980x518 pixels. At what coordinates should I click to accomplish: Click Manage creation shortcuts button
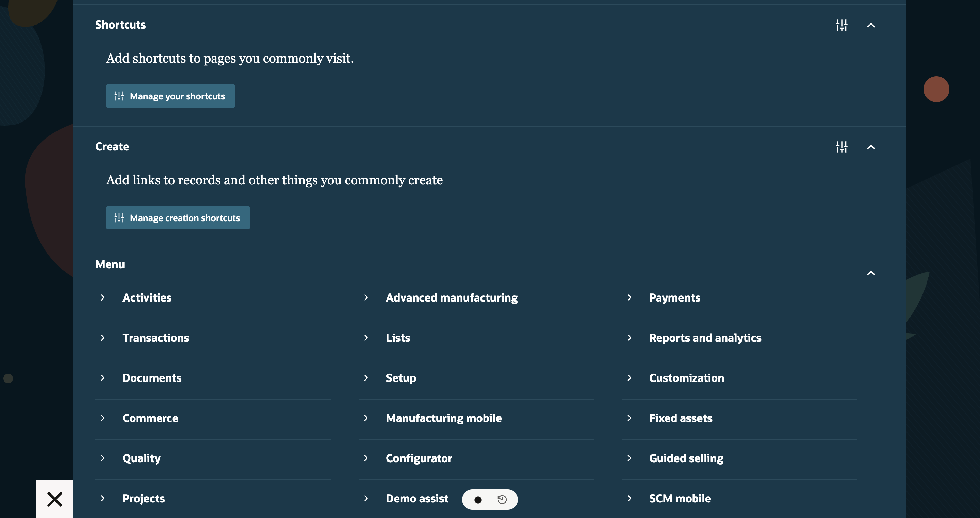pos(178,218)
